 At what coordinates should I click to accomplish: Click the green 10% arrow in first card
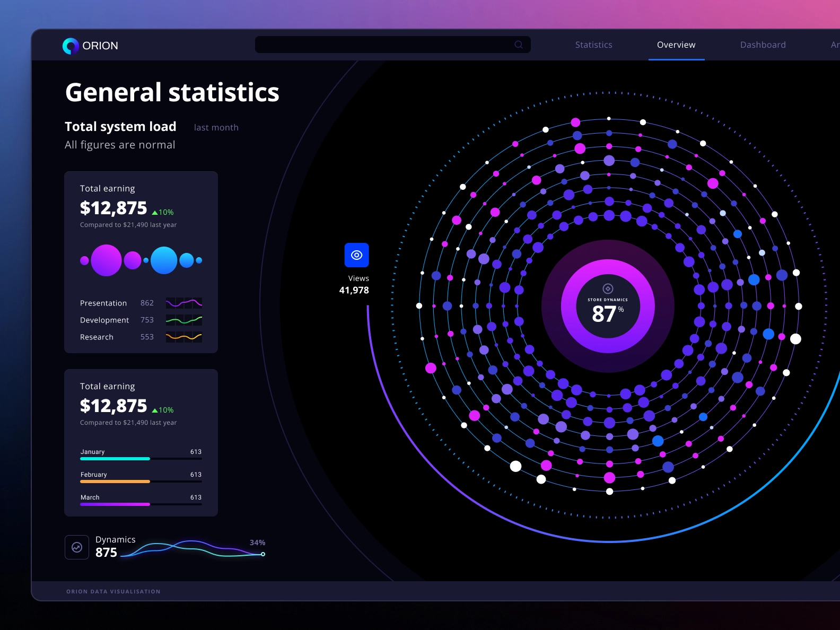point(155,213)
